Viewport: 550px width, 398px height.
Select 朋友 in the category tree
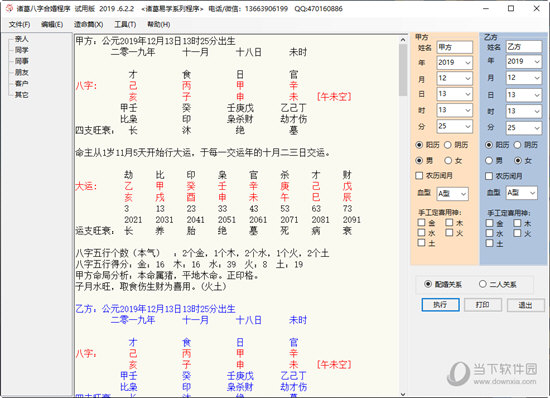click(x=21, y=73)
